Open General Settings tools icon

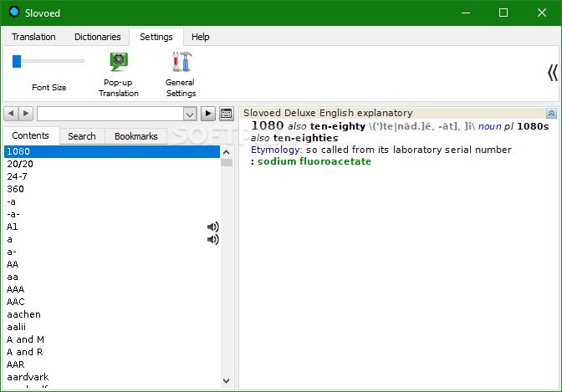(181, 62)
